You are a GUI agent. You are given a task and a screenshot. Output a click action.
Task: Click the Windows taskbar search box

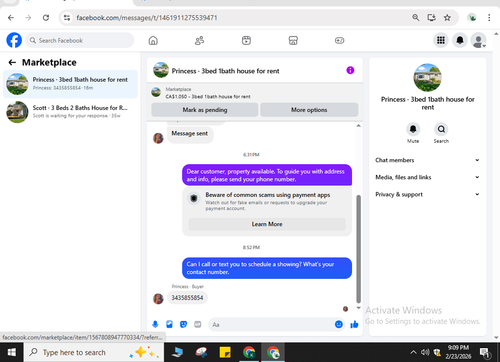click(94, 352)
